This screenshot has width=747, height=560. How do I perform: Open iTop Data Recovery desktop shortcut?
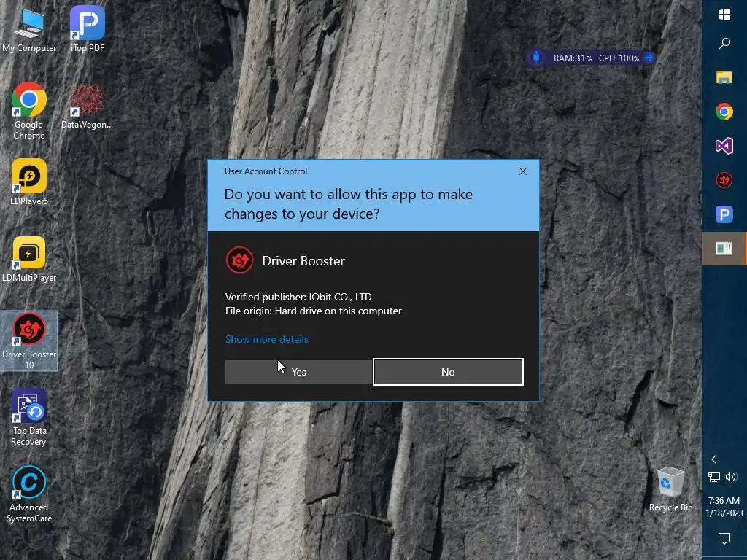coord(29,418)
